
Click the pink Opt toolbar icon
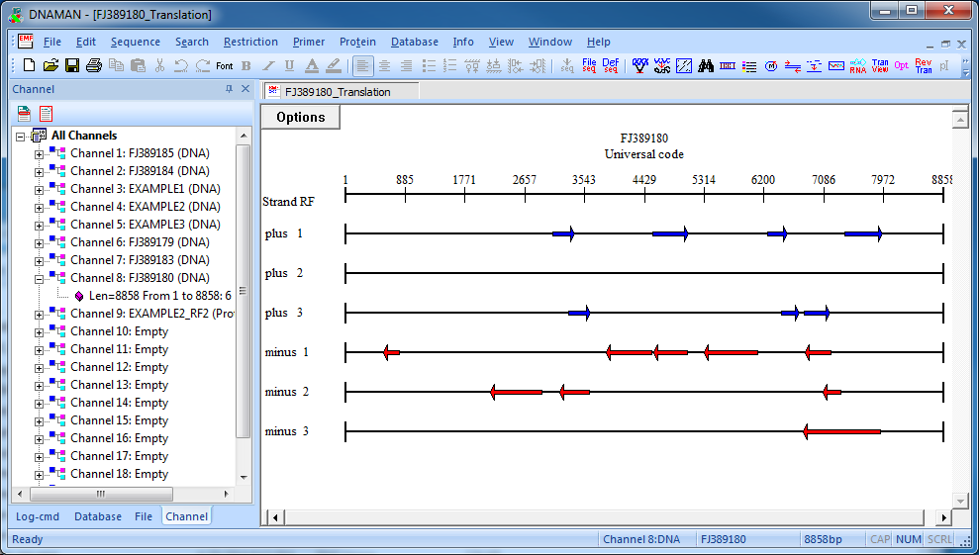pyautogui.click(x=901, y=65)
